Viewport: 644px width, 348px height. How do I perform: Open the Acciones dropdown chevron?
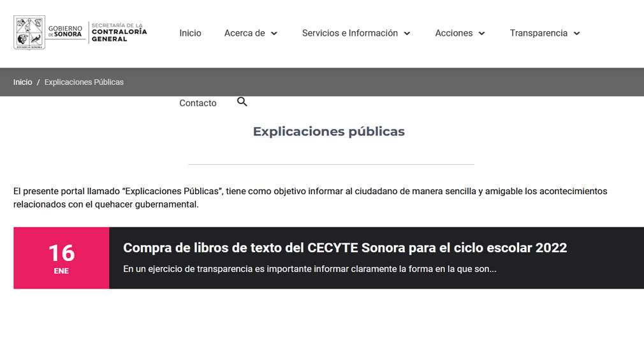[481, 34]
